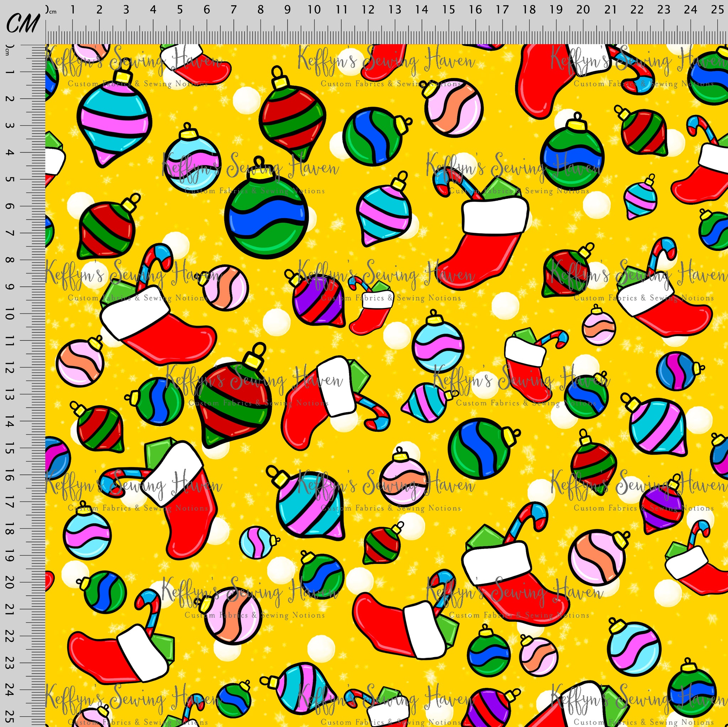Screen dimensions: 728x727
Task: Click the number 13 on the top ruler
Action: (395, 10)
